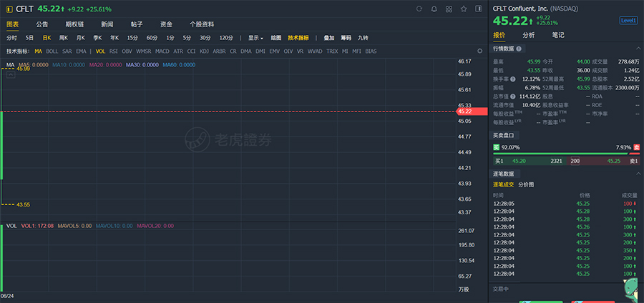This screenshot has height=303, width=644.
Task: Switch to the 图表 tab
Action: (x=12, y=24)
